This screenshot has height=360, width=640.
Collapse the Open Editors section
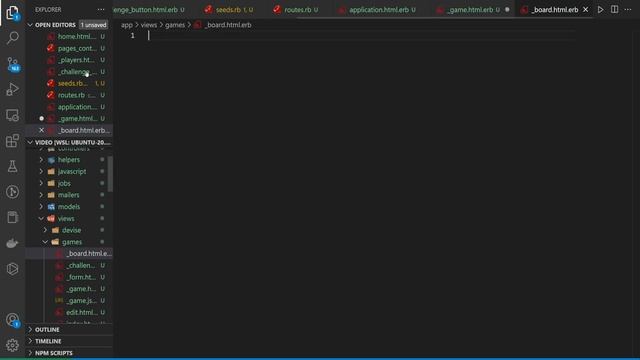point(30,25)
